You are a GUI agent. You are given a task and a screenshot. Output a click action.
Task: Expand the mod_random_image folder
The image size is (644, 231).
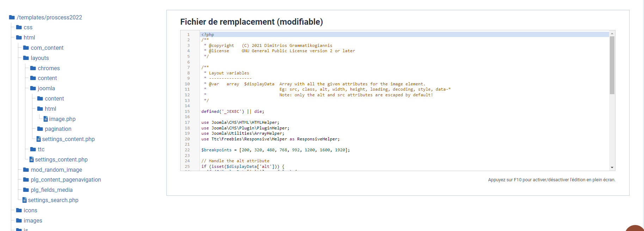(56, 170)
